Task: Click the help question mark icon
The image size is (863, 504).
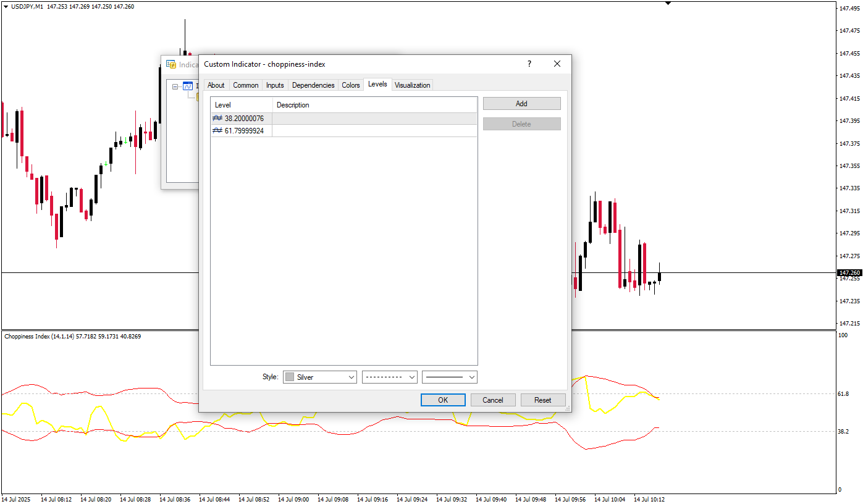Action: (x=529, y=64)
